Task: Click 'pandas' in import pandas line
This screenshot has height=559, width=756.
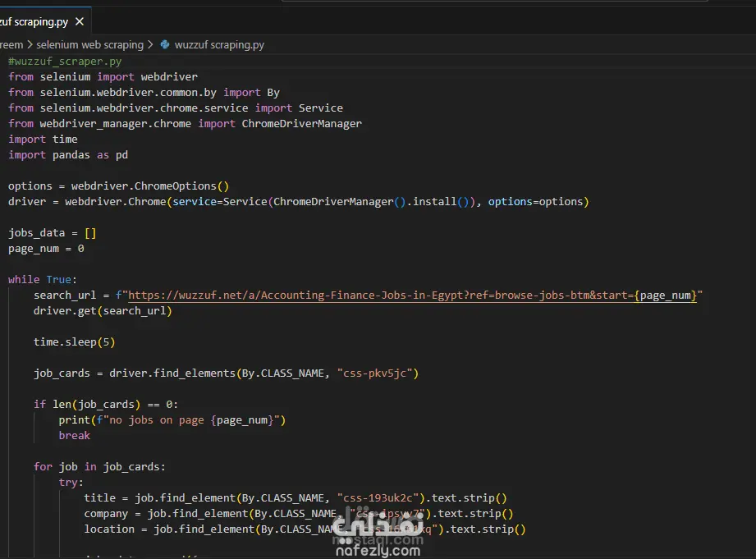Action: [x=71, y=155]
